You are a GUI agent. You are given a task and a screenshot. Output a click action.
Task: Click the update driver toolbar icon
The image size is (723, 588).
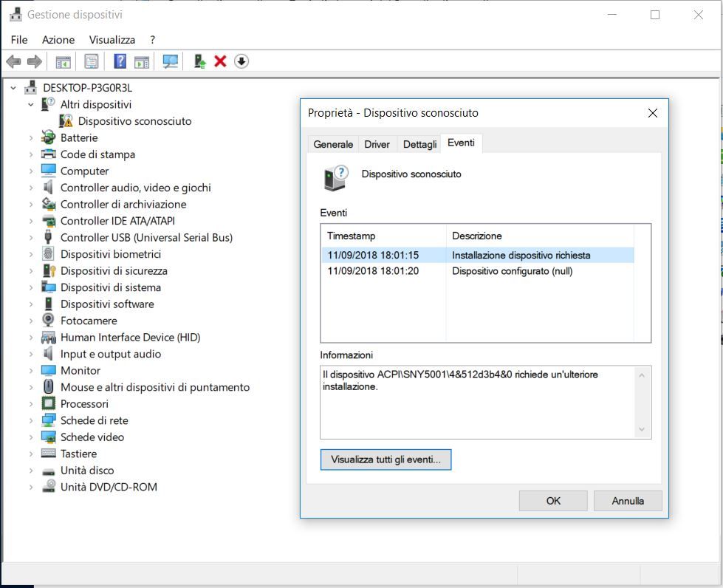click(x=199, y=61)
